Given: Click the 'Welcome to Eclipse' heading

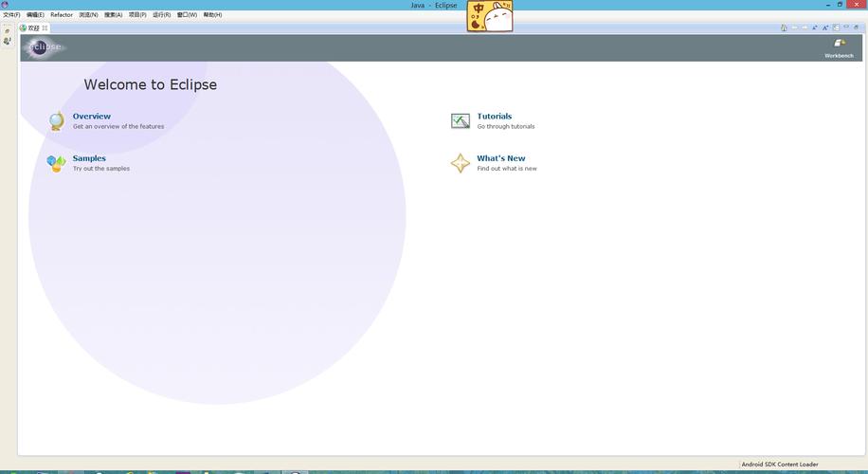Looking at the screenshot, I should pos(150,84).
